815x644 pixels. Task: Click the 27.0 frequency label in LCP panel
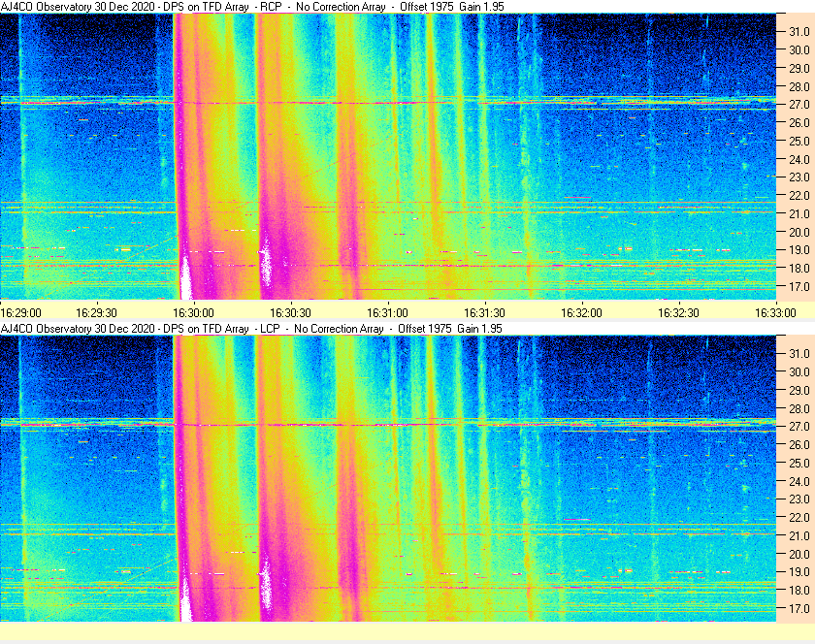799,426
